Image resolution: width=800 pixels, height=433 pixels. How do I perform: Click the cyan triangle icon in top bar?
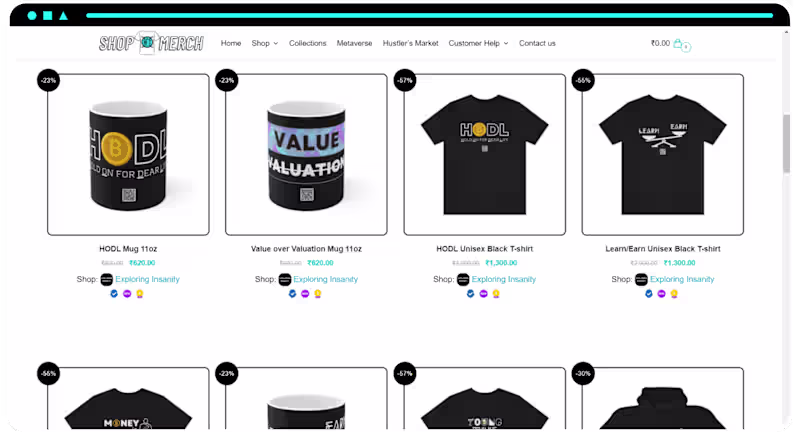63,16
